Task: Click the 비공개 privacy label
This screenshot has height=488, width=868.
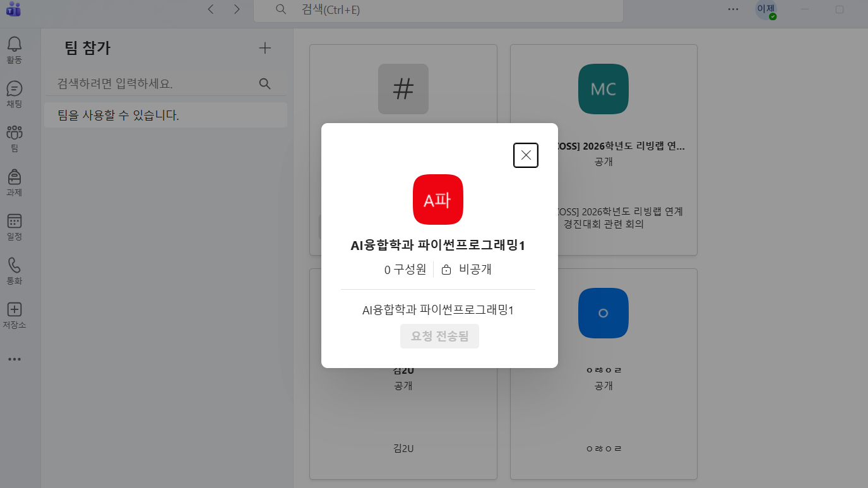Action: click(475, 270)
